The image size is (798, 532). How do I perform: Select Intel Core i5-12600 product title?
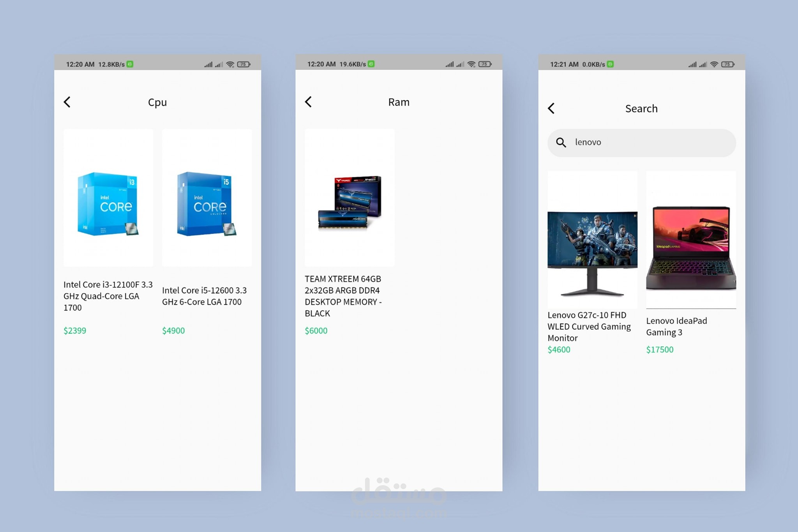204,296
